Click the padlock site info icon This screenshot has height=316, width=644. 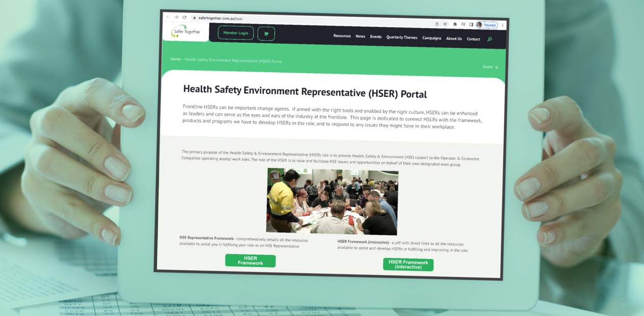[x=194, y=18]
